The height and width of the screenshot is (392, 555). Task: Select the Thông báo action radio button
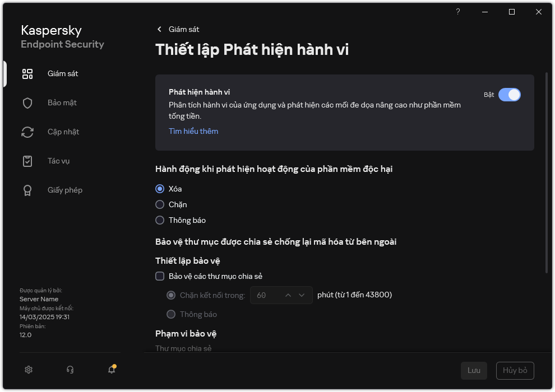tap(160, 220)
